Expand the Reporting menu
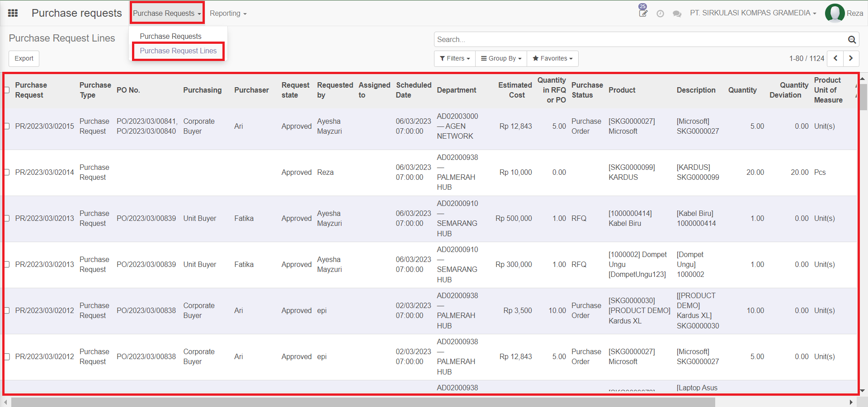 point(228,14)
